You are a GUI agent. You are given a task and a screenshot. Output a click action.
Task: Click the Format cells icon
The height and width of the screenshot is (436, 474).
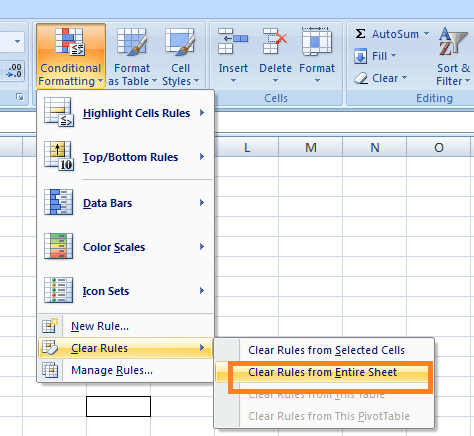317,41
